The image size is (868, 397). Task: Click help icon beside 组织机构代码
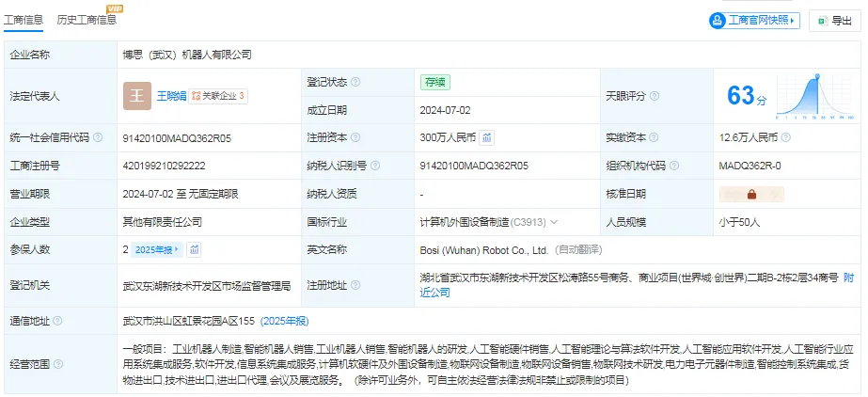tap(673, 166)
